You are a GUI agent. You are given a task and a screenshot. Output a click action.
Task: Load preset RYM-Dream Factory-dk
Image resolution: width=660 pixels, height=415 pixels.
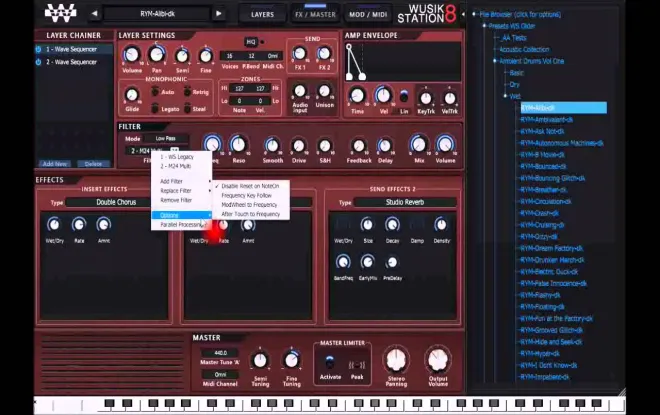pos(552,248)
